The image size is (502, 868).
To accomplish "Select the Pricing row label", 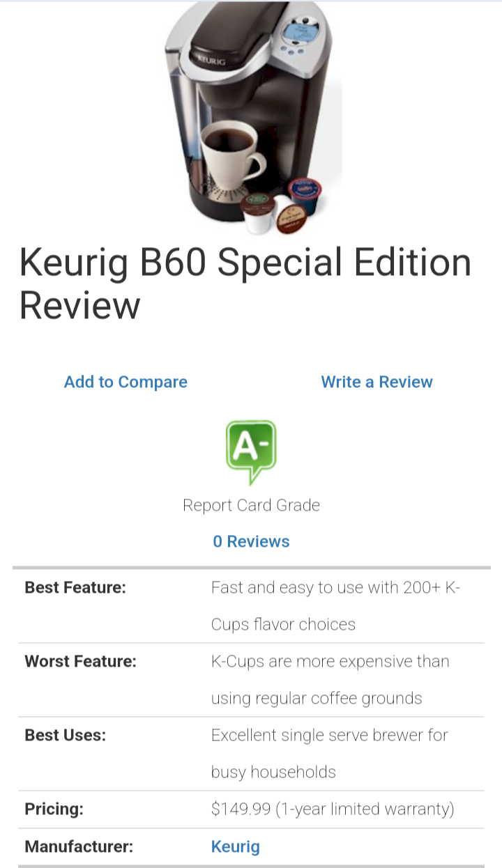I will [x=54, y=809].
